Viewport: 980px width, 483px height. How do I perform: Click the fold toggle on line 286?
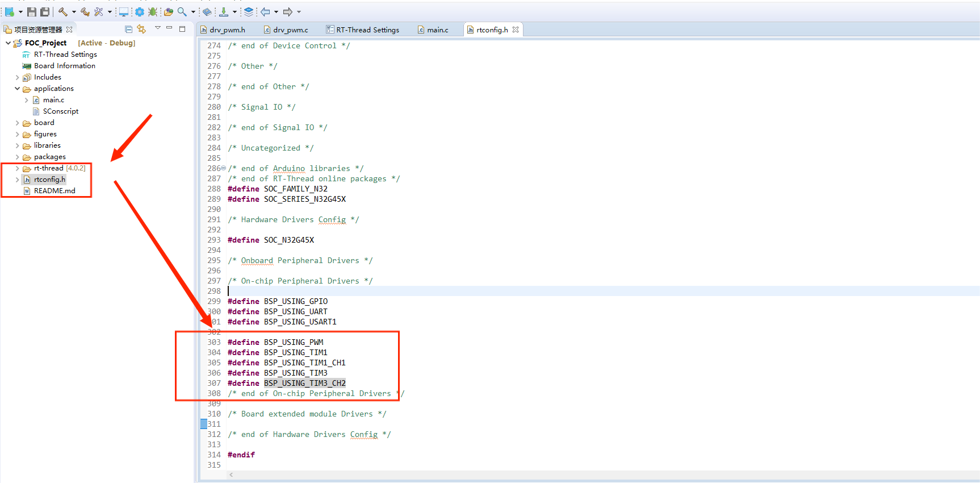[223, 168]
